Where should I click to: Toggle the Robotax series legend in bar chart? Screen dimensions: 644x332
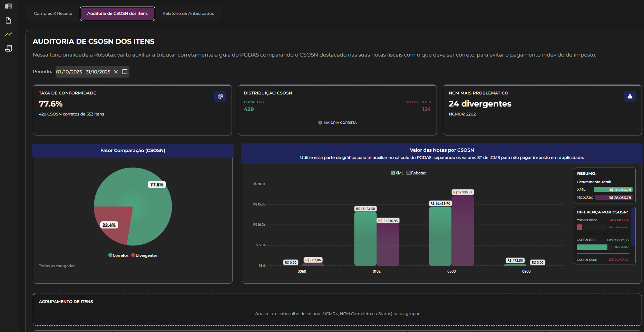[x=416, y=173]
